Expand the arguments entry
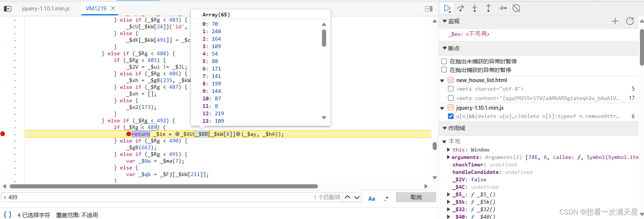This screenshot has height=219, width=644. point(448,157)
